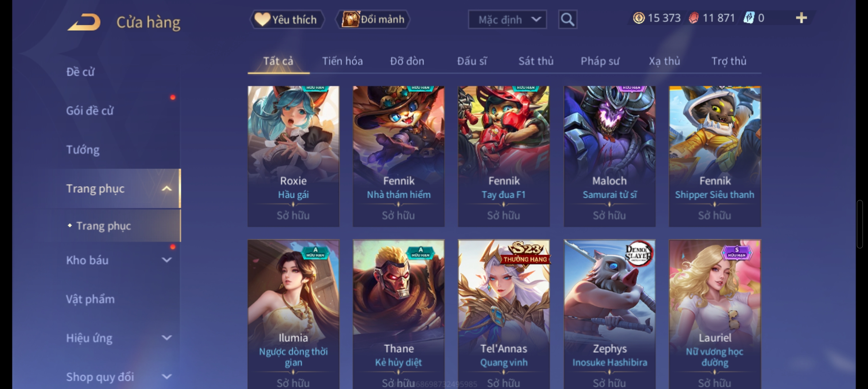Open Yêu thích heart favorites
868x389 pixels.
point(287,19)
